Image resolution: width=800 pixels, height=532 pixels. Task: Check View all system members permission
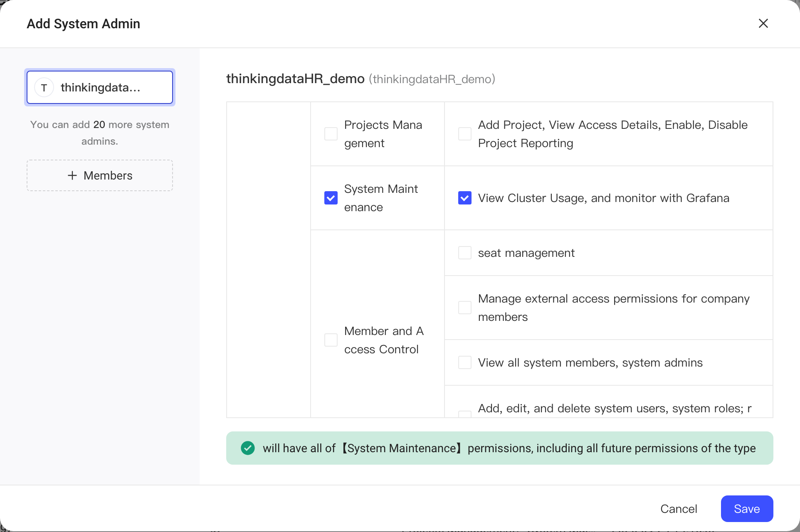click(x=465, y=362)
